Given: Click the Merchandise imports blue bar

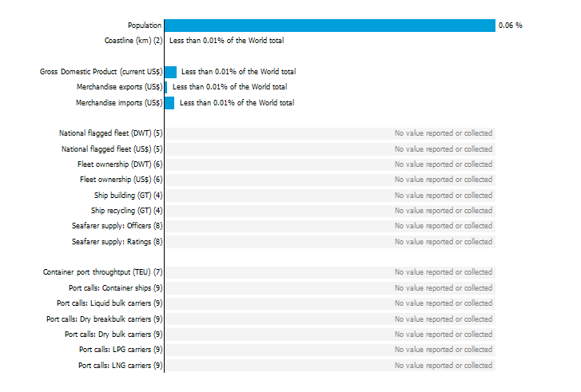Looking at the screenshot, I should (169, 103).
